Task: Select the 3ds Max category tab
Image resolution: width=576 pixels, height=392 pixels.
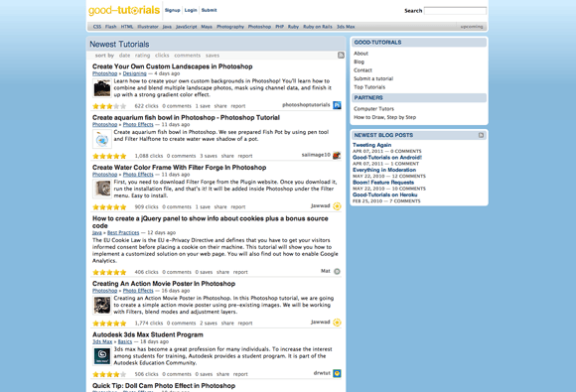Action: point(346,27)
